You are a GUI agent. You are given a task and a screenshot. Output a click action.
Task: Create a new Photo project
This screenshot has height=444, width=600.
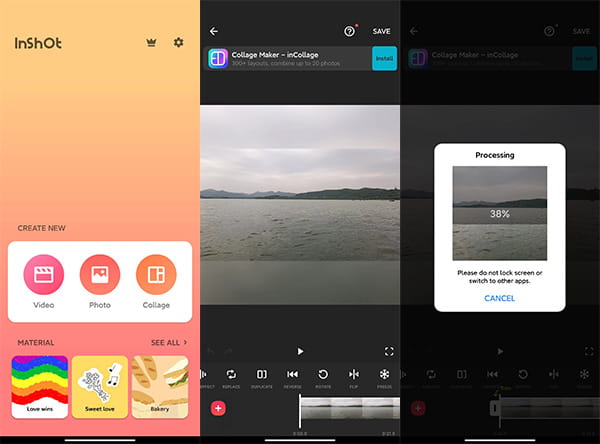tap(100, 274)
